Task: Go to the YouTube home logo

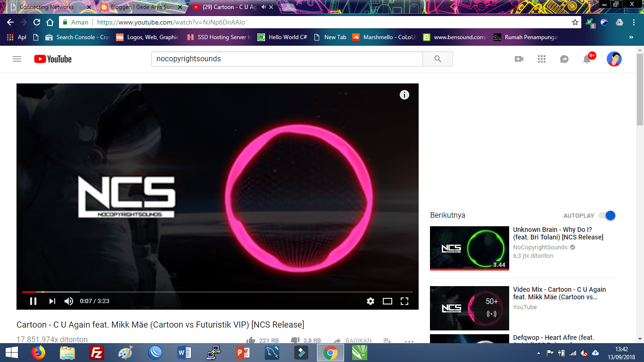Action: pos(53,59)
